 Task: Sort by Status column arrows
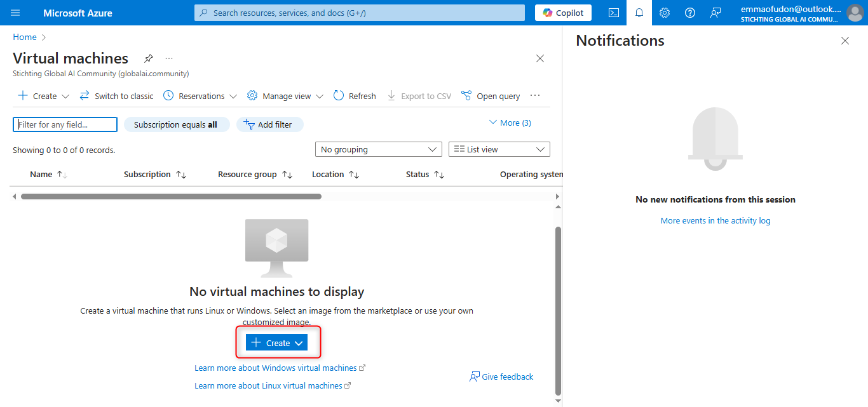439,175
